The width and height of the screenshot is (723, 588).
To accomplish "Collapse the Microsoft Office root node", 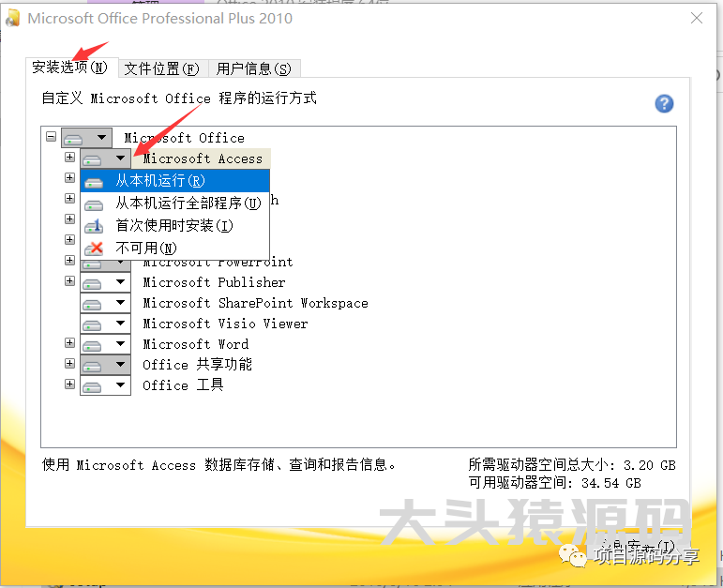I will tap(52, 137).
